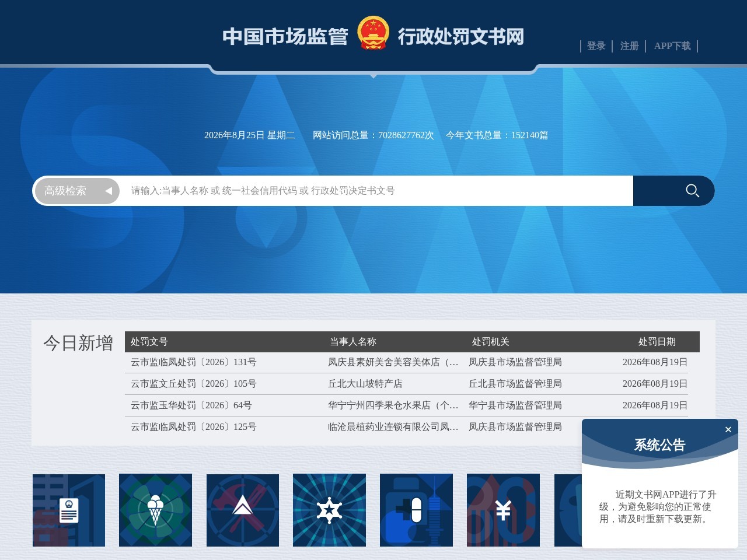Open the 注册 register link
The width and height of the screenshot is (747, 560).
[x=629, y=46]
